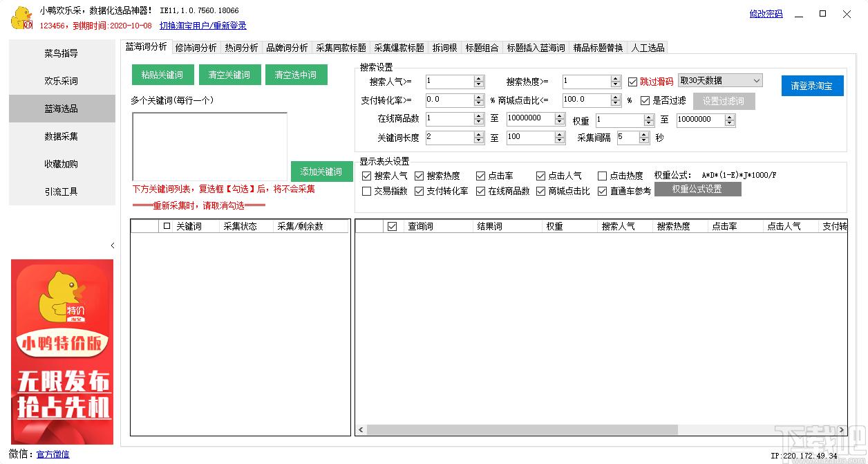Image resolution: width=868 pixels, height=464 pixels.
Task: Open the 采集同款标题 tab
Action: pos(341,48)
